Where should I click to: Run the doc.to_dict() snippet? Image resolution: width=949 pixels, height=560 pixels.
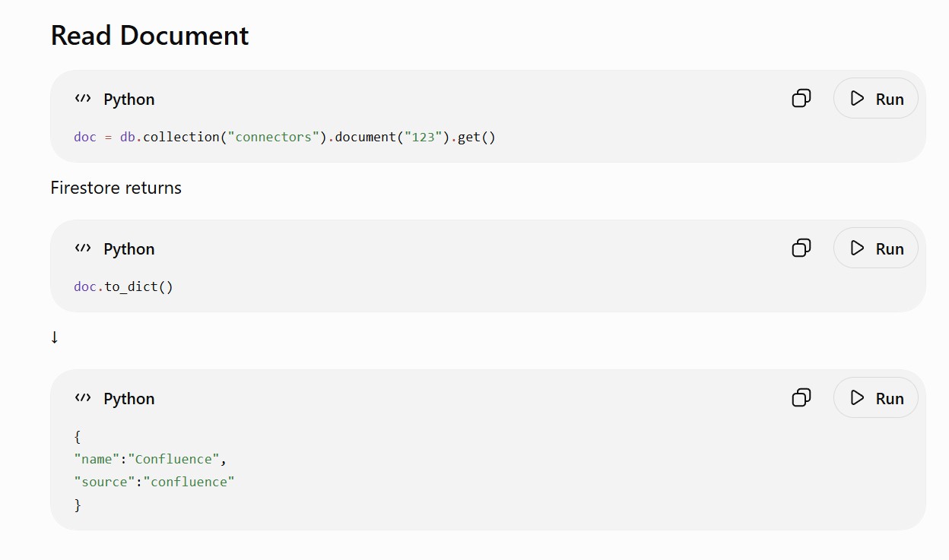[876, 248]
